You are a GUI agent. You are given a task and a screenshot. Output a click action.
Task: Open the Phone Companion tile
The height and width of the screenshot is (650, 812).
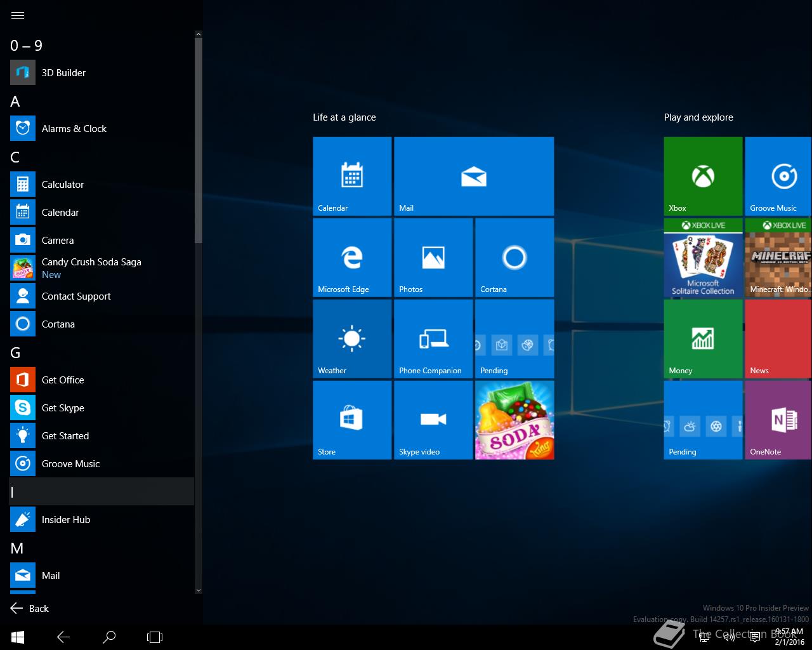[x=433, y=339]
